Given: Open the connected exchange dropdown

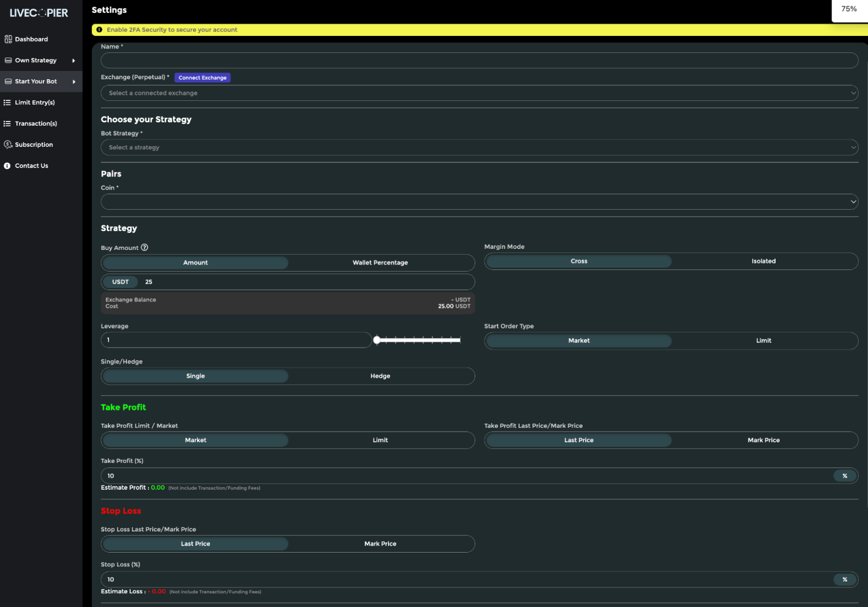Looking at the screenshot, I should pos(479,93).
